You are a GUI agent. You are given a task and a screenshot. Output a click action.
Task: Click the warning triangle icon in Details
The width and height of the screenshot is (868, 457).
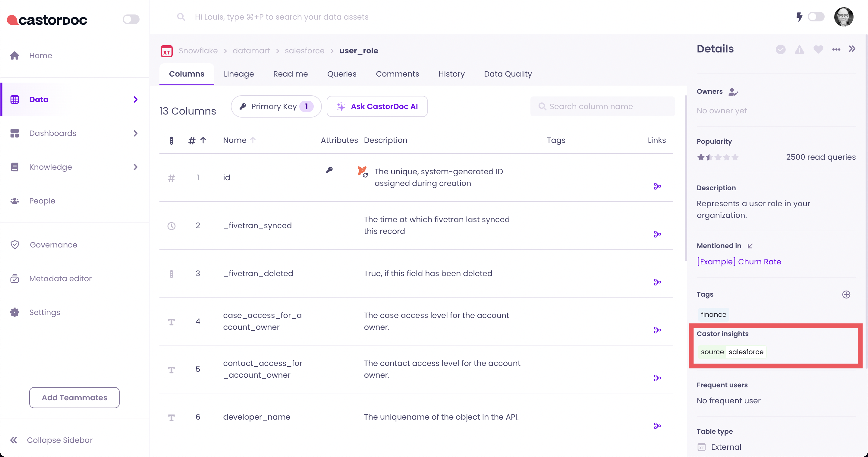pyautogui.click(x=799, y=49)
